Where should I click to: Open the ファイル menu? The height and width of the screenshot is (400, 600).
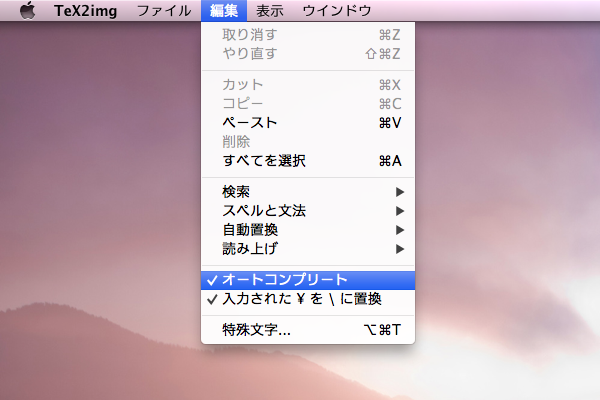[x=164, y=11]
